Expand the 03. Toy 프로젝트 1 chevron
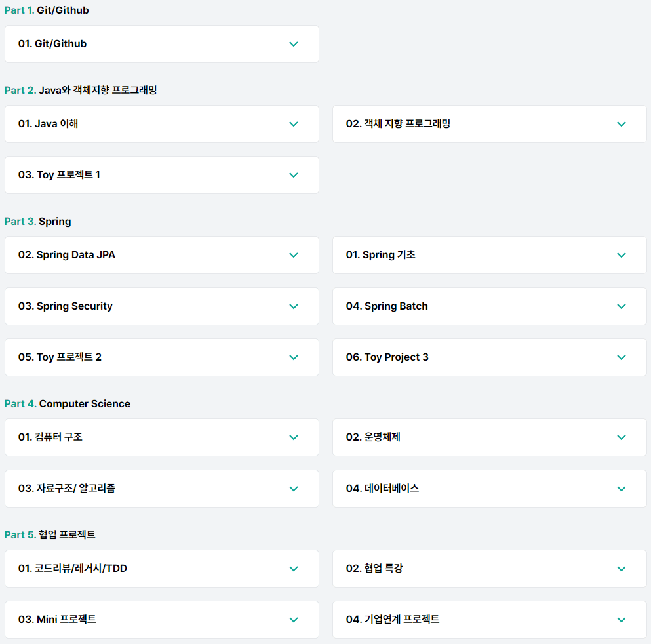Viewport: 651px width, 644px height. 294,175
